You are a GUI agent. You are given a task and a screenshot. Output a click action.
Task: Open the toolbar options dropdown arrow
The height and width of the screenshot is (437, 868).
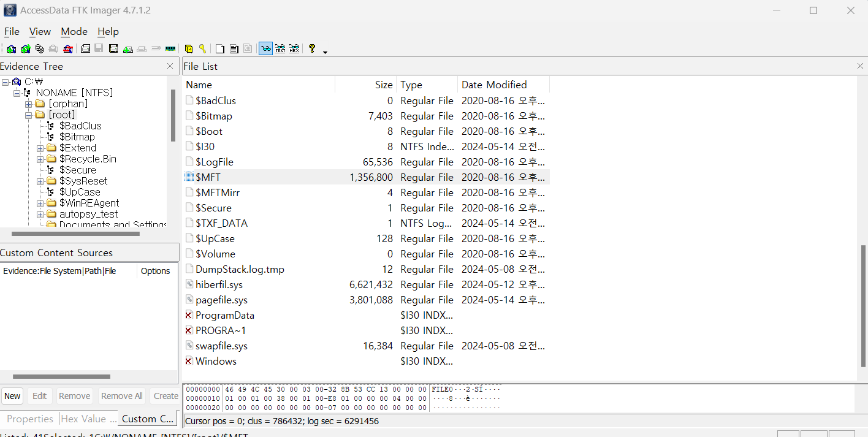tap(325, 52)
